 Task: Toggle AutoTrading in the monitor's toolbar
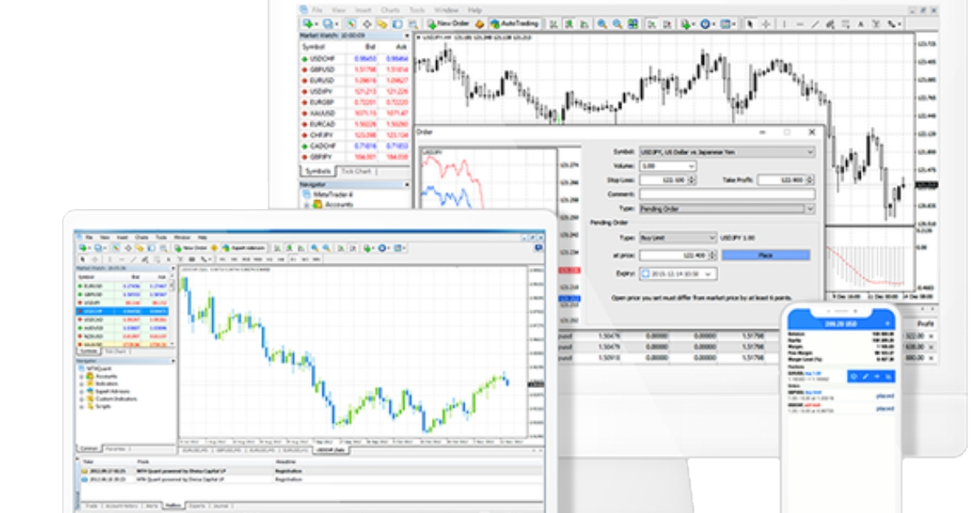point(514,24)
